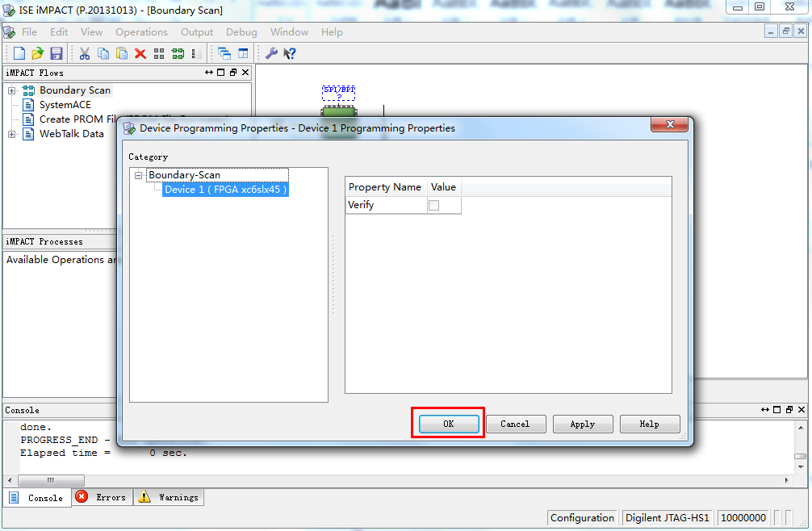
Task: Maximize the iMPACT Flows panel
Action: (220, 73)
